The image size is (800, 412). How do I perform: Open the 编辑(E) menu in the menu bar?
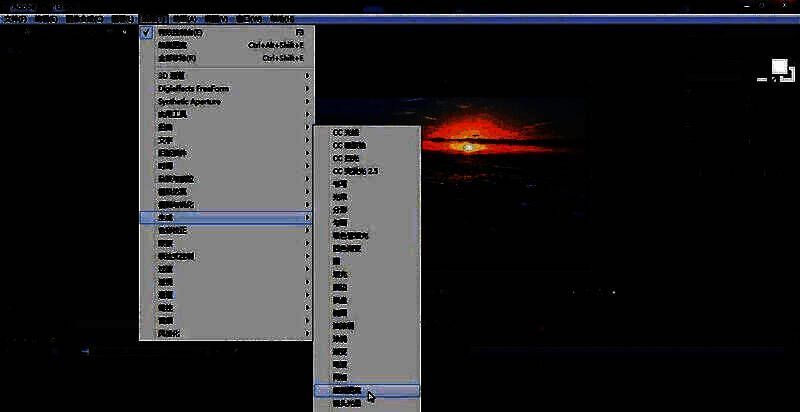point(45,19)
